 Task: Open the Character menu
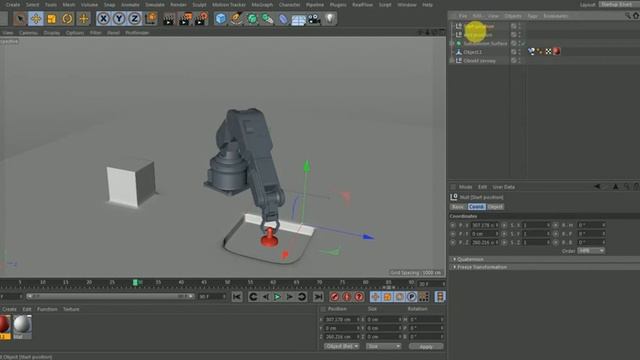289,5
